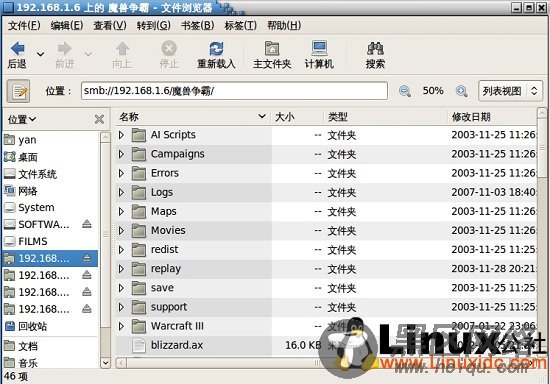
Task: Click the AI Scripts folder icon
Action: pos(139,135)
